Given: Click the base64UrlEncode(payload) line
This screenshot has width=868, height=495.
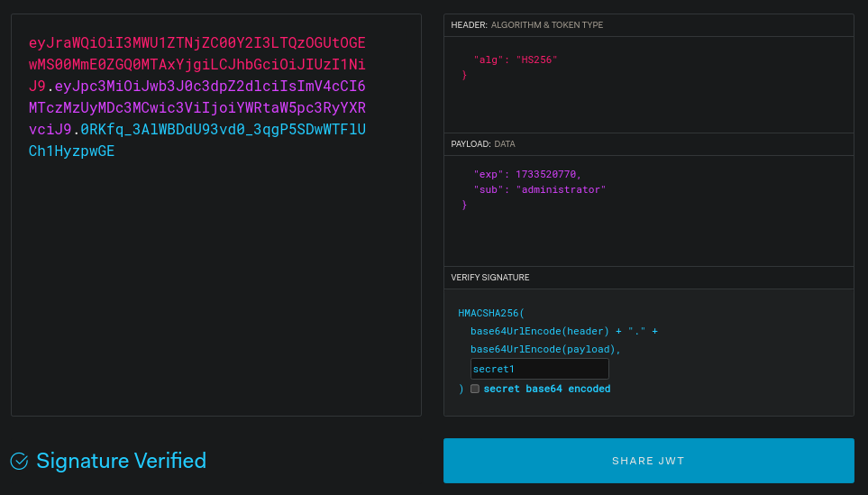Looking at the screenshot, I should click(545, 349).
